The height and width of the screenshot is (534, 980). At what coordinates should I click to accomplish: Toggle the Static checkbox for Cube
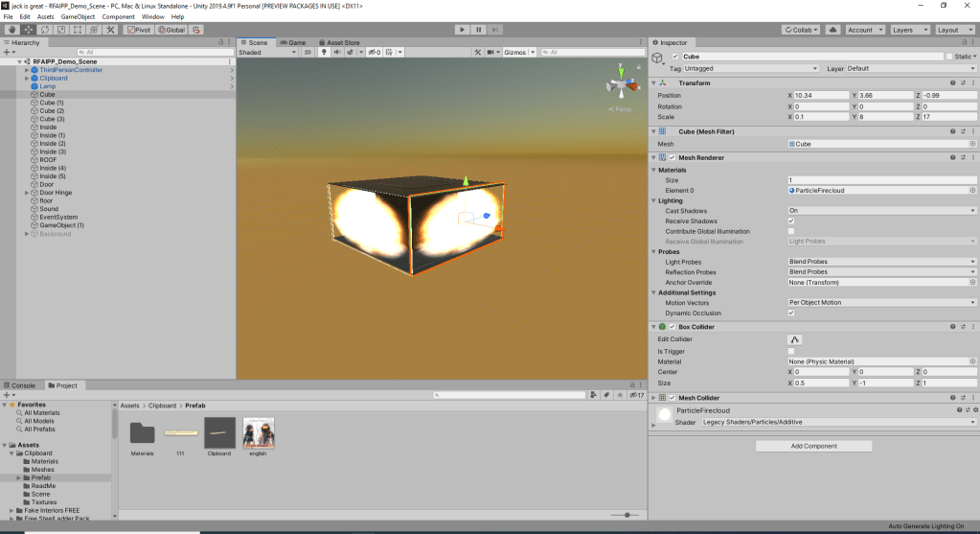tap(948, 57)
